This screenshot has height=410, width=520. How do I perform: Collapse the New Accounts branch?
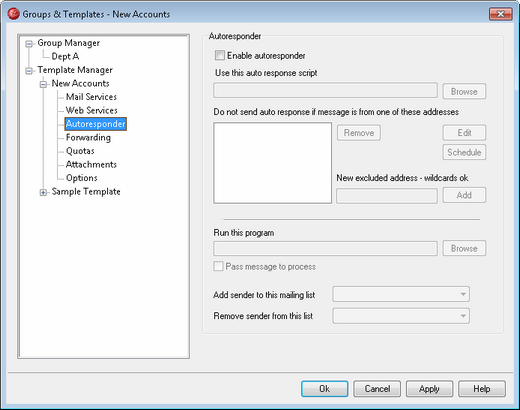[43, 84]
